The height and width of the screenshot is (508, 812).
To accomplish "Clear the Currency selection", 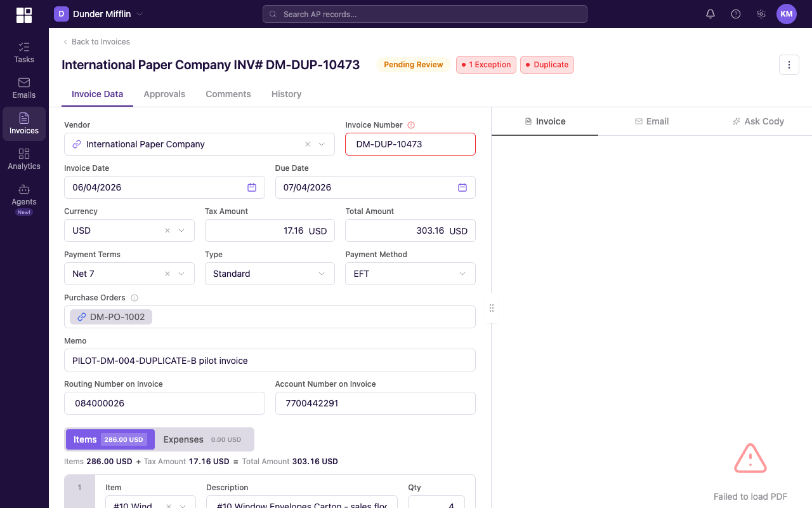I will pos(167,231).
